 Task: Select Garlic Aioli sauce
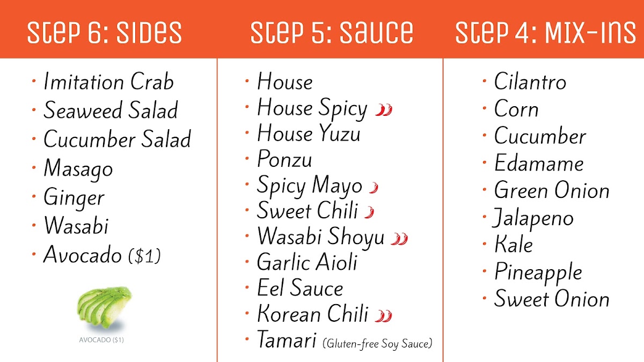point(307,263)
